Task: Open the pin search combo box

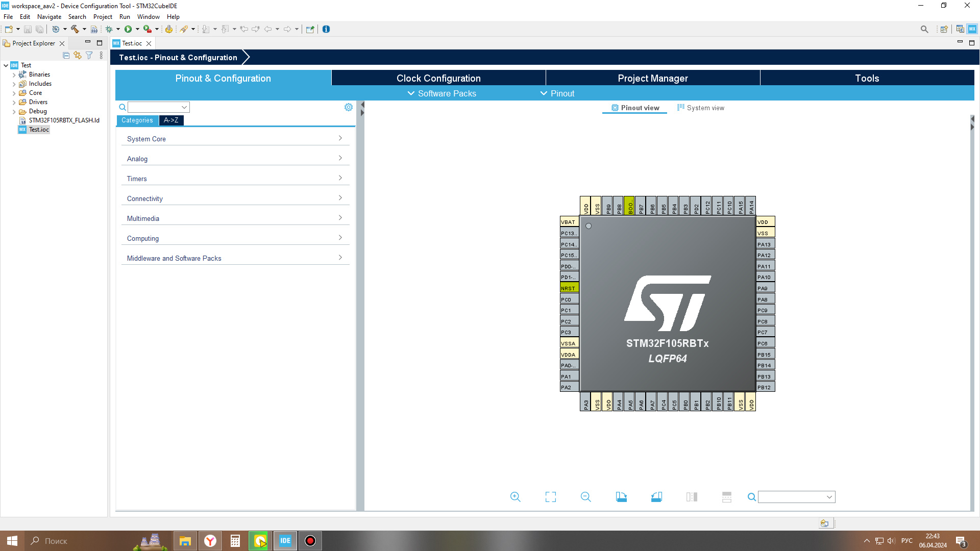Action: pyautogui.click(x=796, y=497)
